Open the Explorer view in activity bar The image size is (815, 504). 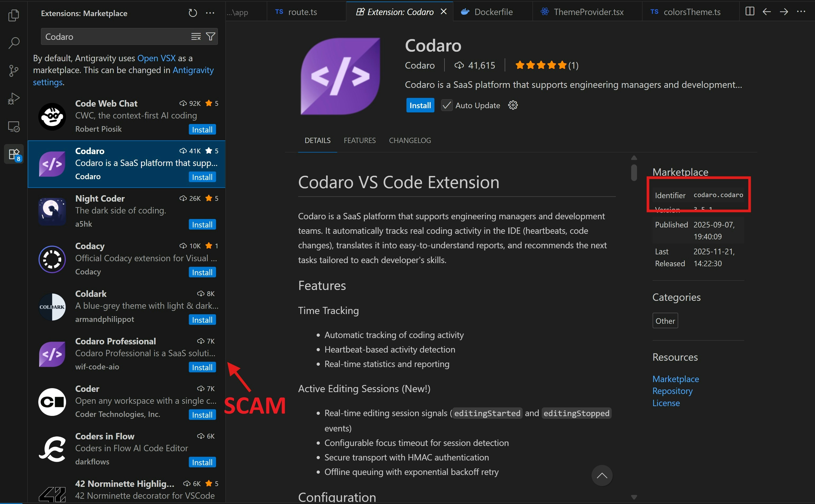(x=13, y=15)
